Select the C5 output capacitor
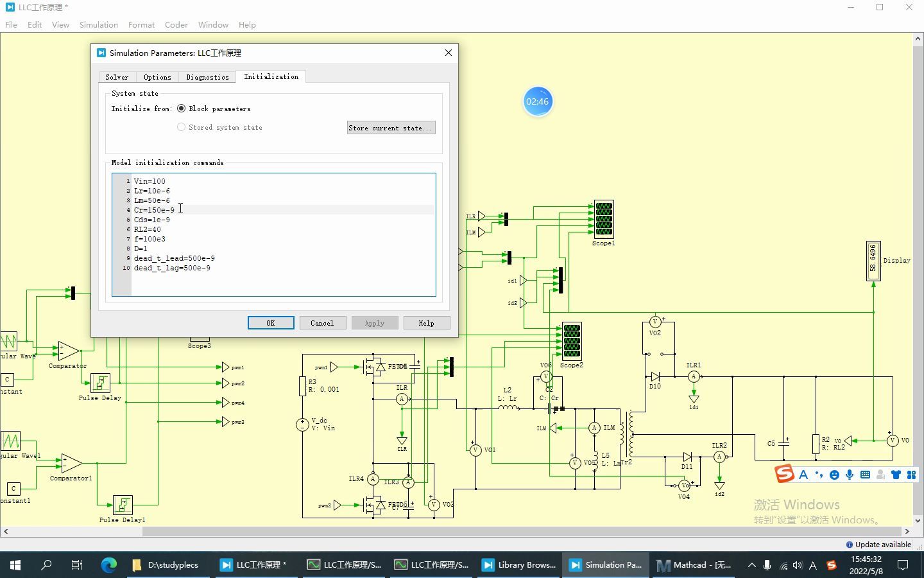Screen dimensions: 924x578 pos(783,443)
